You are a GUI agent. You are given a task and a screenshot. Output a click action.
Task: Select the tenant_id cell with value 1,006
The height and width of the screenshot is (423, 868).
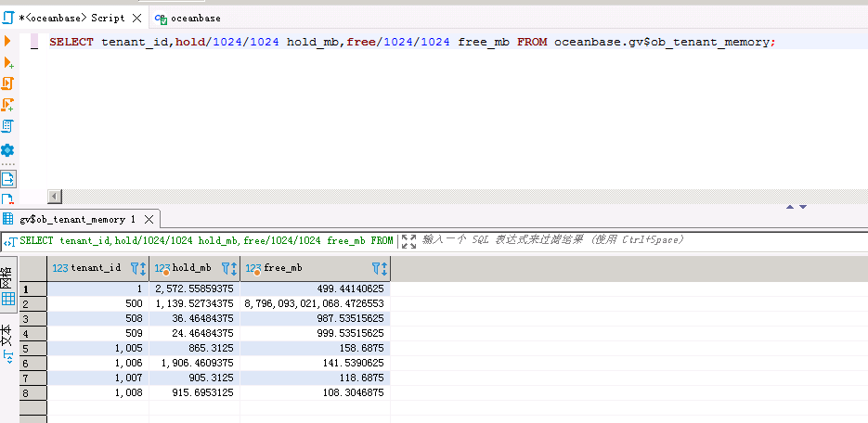coord(98,363)
